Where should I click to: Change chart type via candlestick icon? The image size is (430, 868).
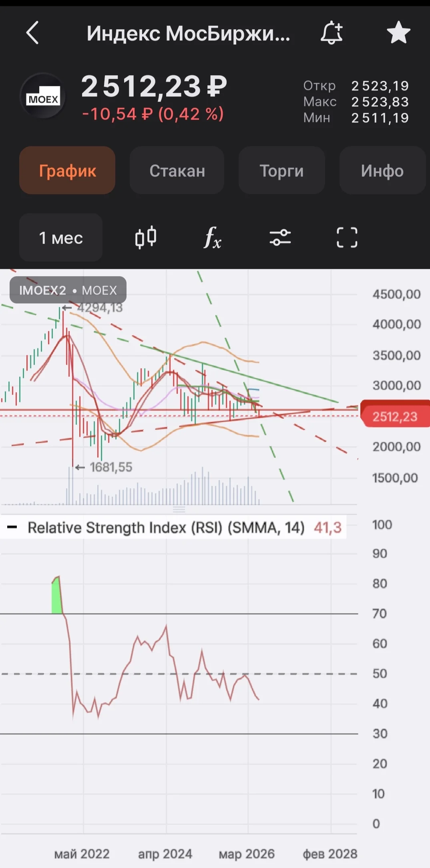pyautogui.click(x=146, y=238)
